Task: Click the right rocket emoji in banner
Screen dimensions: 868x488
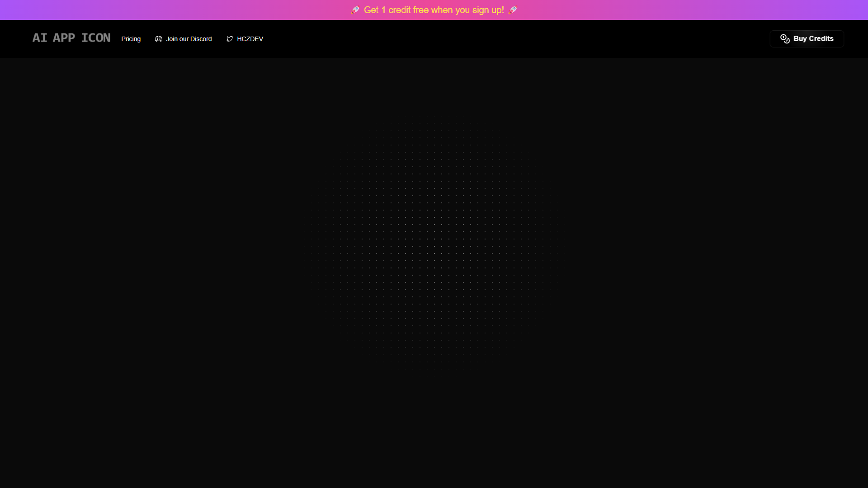Action: coord(513,10)
